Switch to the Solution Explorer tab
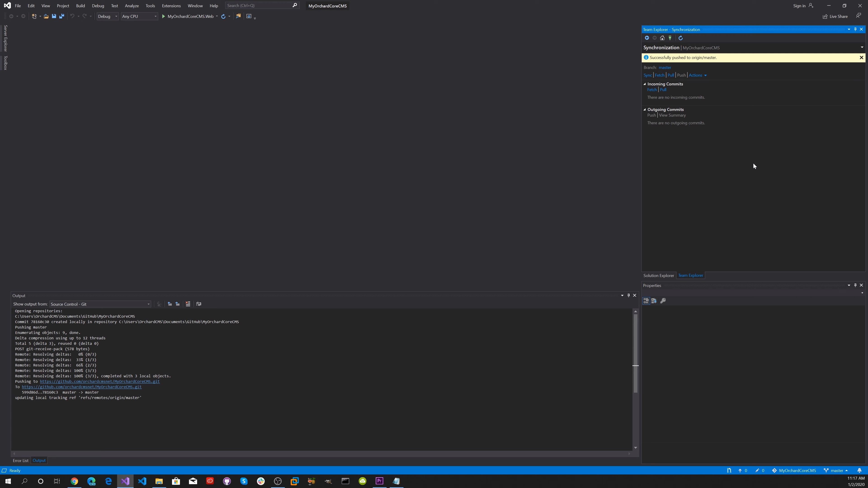 [658, 275]
